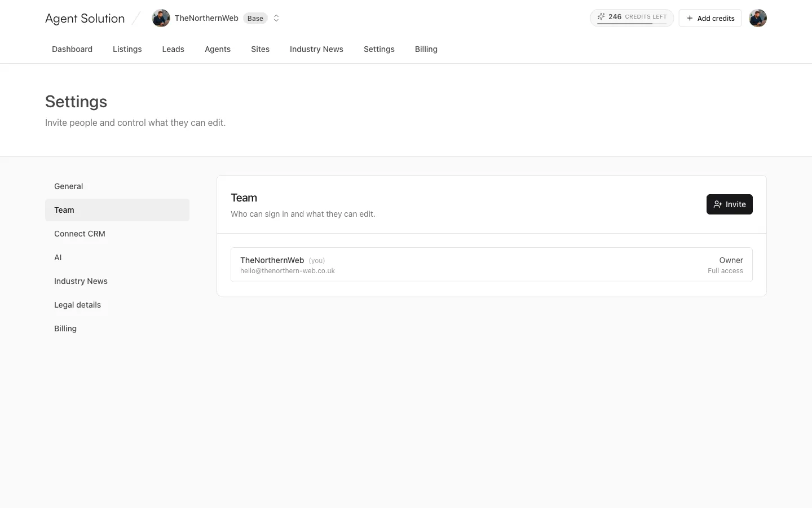Click the TheNorthernWeb team member row
The image size is (812, 508).
pyautogui.click(x=492, y=265)
